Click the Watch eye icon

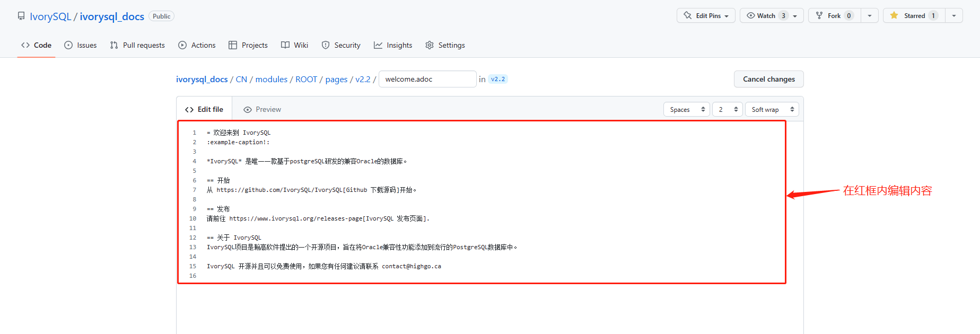point(750,15)
